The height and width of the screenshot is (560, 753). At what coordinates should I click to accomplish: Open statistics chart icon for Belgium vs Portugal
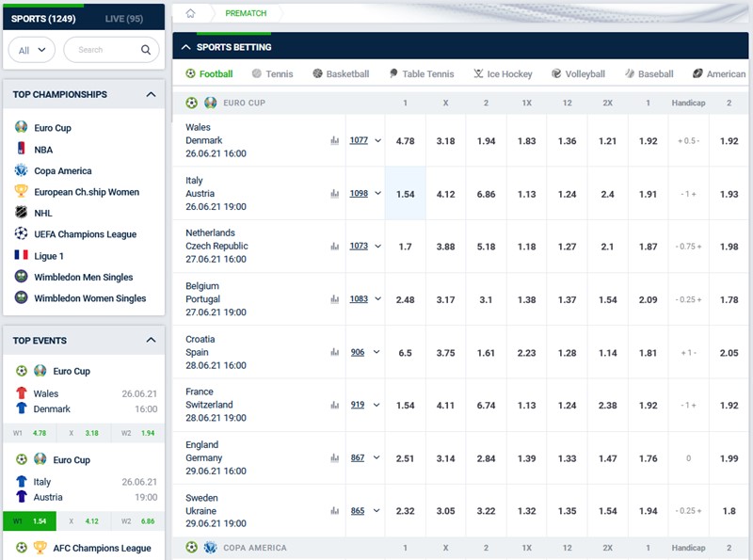(x=334, y=299)
